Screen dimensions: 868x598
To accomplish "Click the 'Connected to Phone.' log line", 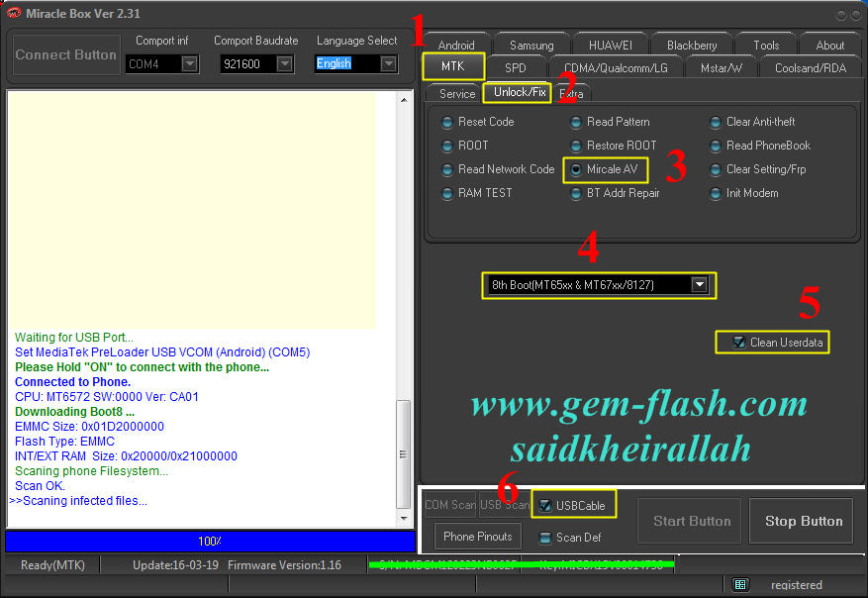I will click(72, 382).
